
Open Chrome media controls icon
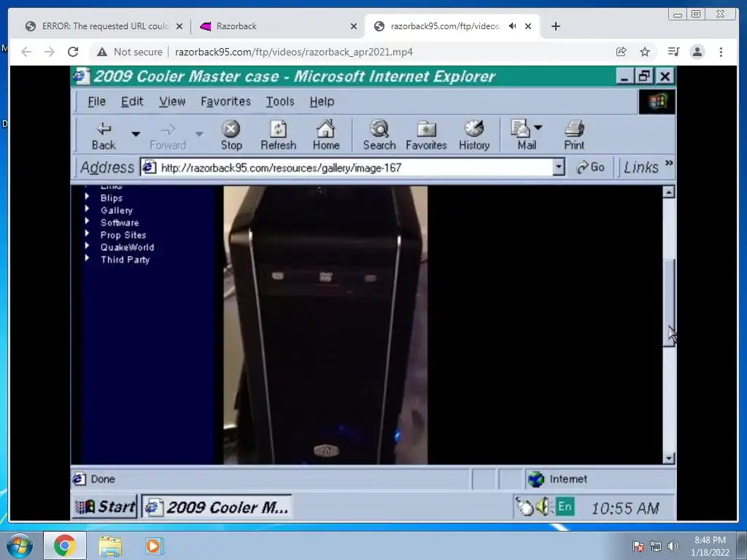673,52
